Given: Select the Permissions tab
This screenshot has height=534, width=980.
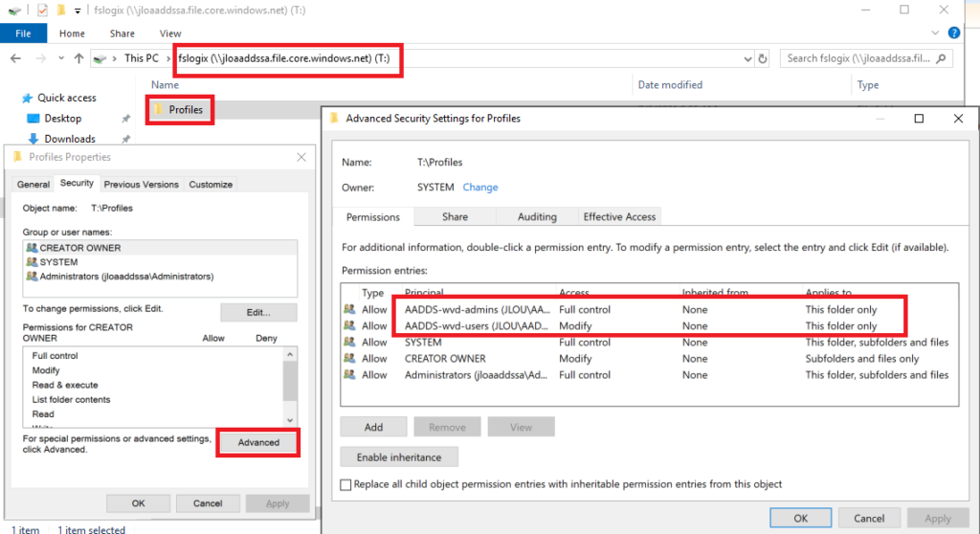Looking at the screenshot, I should pyautogui.click(x=372, y=217).
